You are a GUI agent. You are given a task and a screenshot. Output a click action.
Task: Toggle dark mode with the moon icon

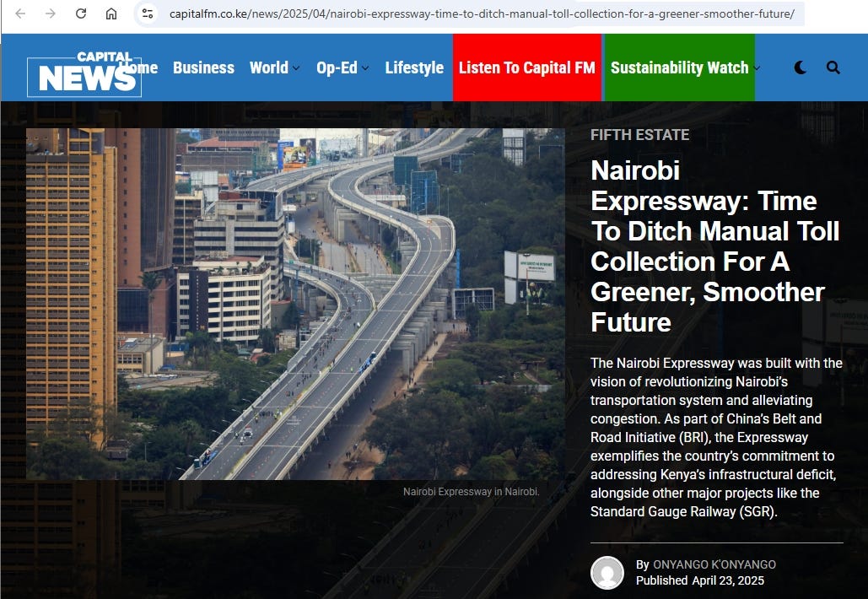tap(801, 67)
